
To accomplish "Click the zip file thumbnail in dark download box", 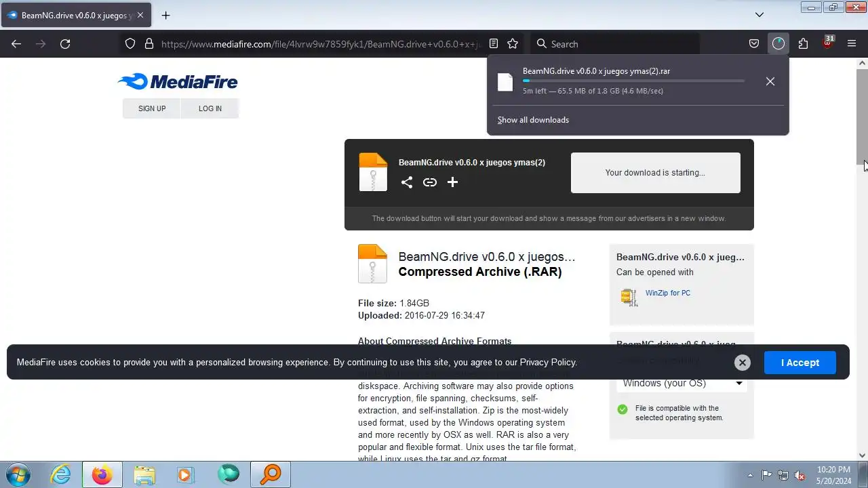I will tap(373, 172).
